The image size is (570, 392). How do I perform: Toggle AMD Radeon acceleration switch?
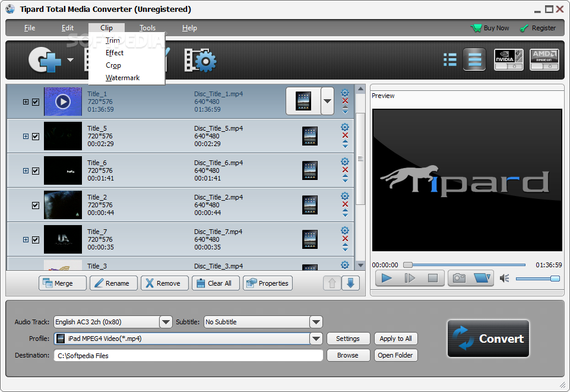[x=544, y=59]
